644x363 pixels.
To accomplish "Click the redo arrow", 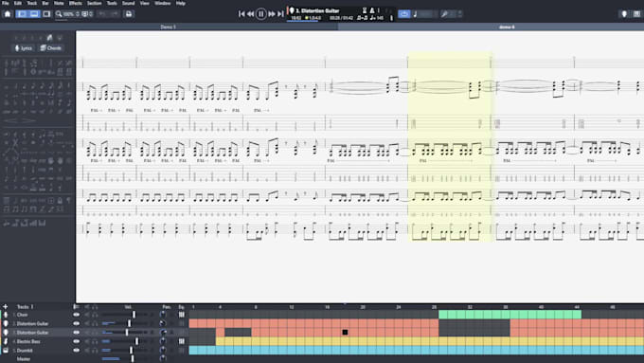I will (x=115, y=14).
